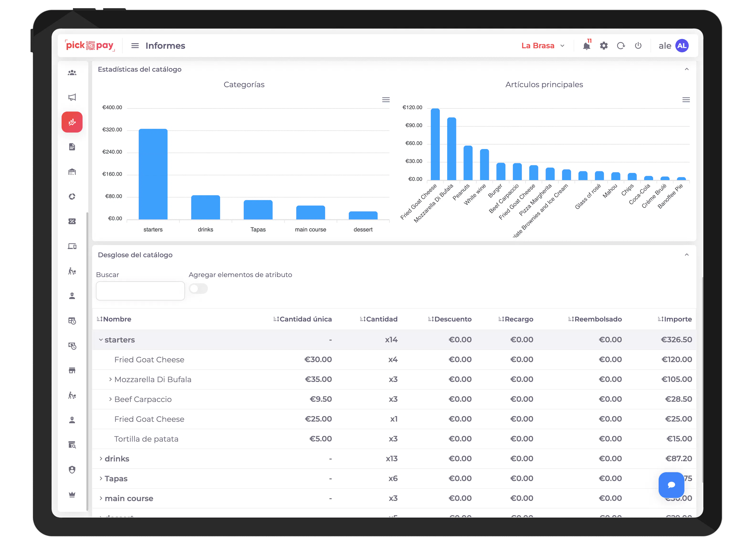Image resolution: width=756 pixels, height=546 pixels.
Task: Click the refresh icon in header
Action: tap(621, 46)
